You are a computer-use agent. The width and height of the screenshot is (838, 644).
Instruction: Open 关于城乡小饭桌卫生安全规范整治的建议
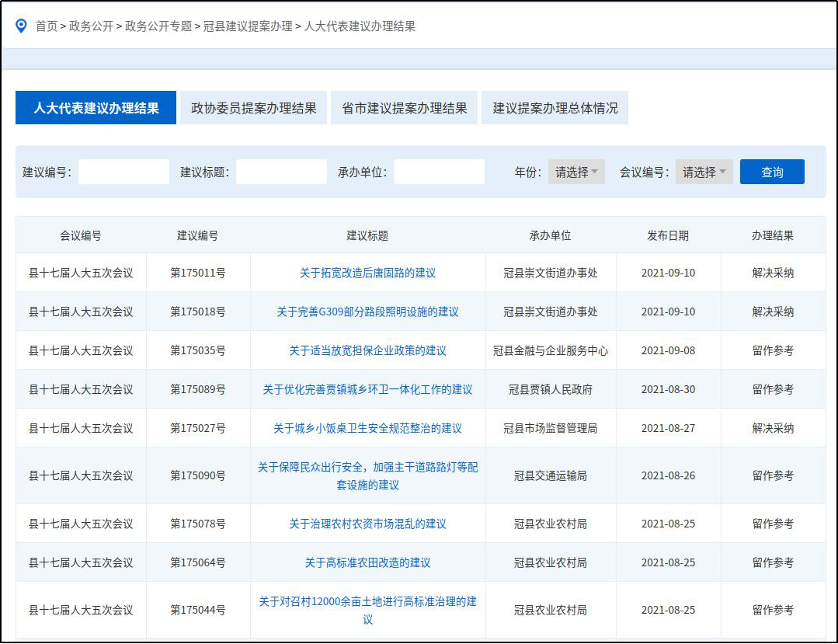point(367,429)
